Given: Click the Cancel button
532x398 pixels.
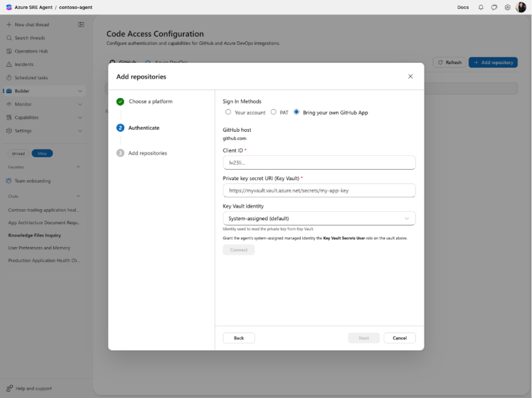Looking at the screenshot, I should point(400,337).
